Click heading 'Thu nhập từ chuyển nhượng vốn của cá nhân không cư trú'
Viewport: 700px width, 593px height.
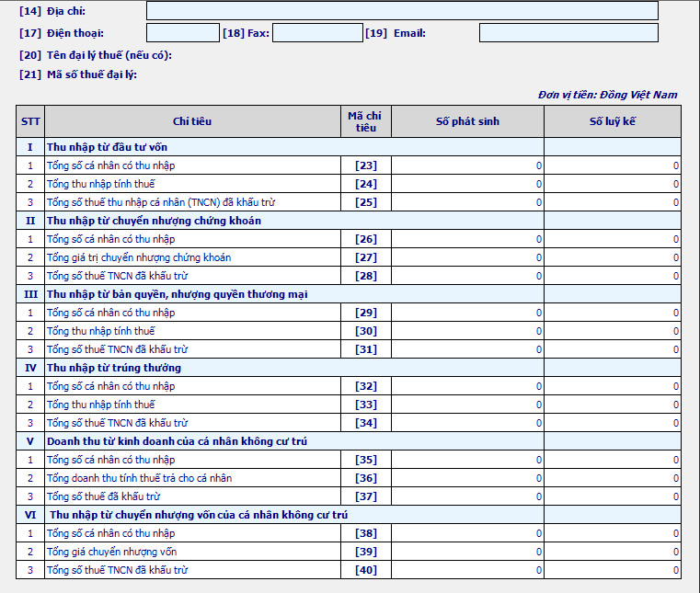199,516
